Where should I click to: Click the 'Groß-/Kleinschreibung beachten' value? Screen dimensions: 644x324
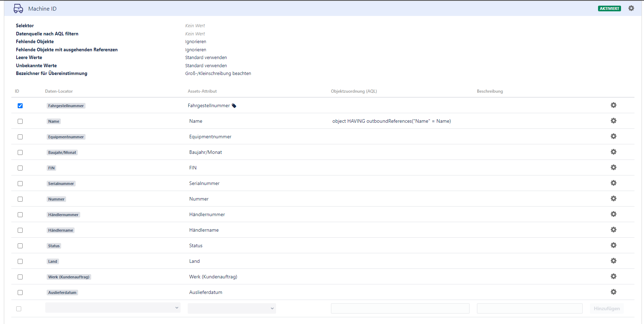[x=218, y=74]
